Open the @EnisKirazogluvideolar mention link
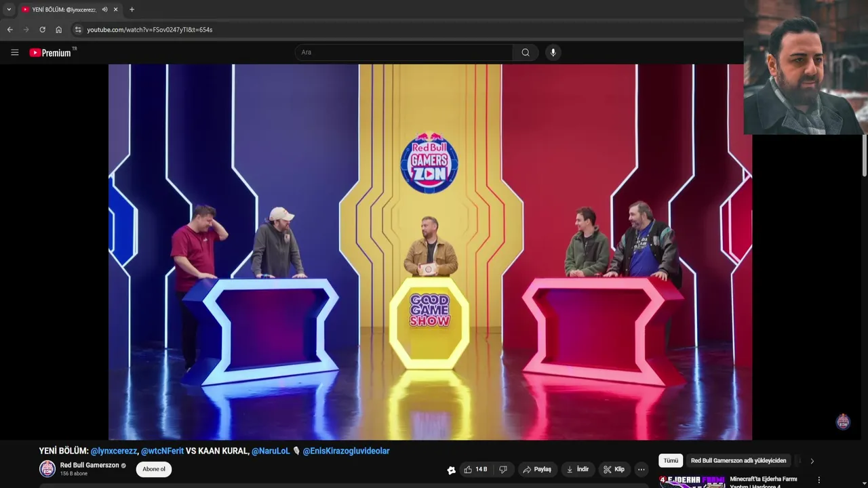Screen dimensions: 868x488 coord(346,451)
